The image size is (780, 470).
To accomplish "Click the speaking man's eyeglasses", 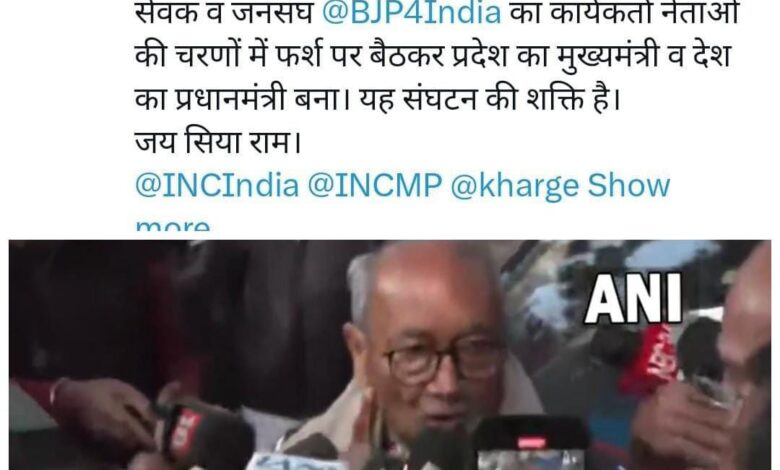I will click(x=444, y=359).
